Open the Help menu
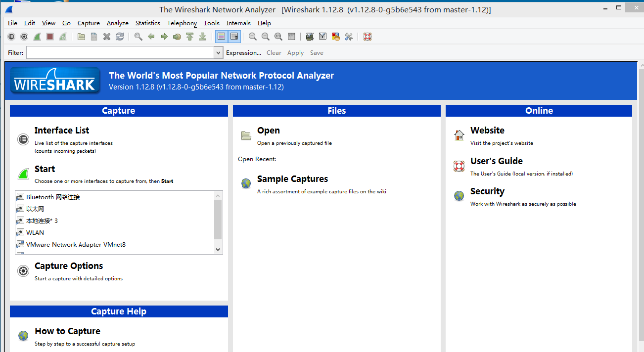 264,23
